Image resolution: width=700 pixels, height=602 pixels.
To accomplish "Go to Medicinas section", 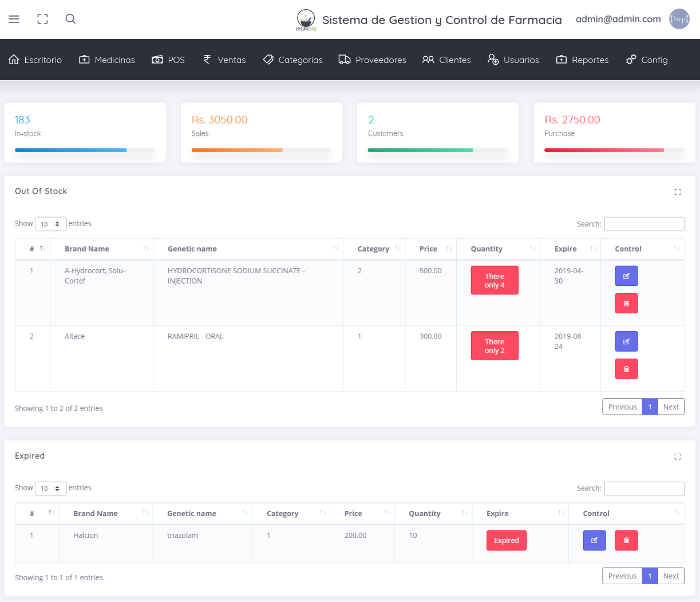I will pos(107,60).
